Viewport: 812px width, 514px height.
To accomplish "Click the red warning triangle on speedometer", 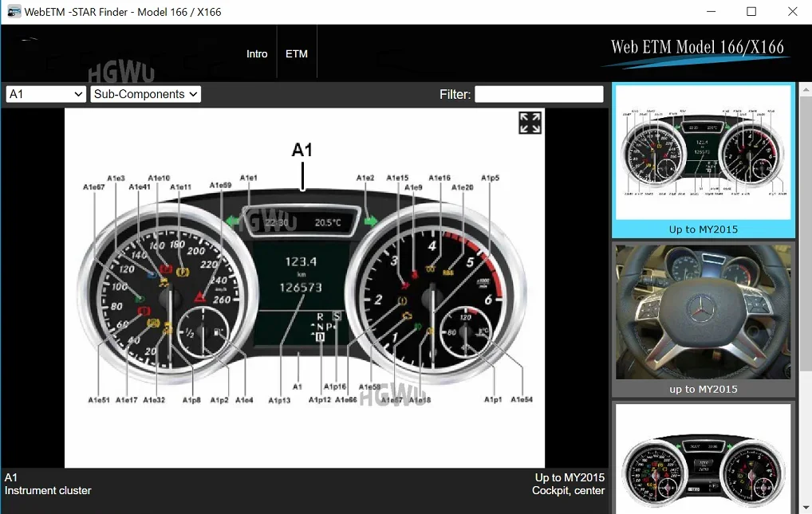I will [x=200, y=297].
